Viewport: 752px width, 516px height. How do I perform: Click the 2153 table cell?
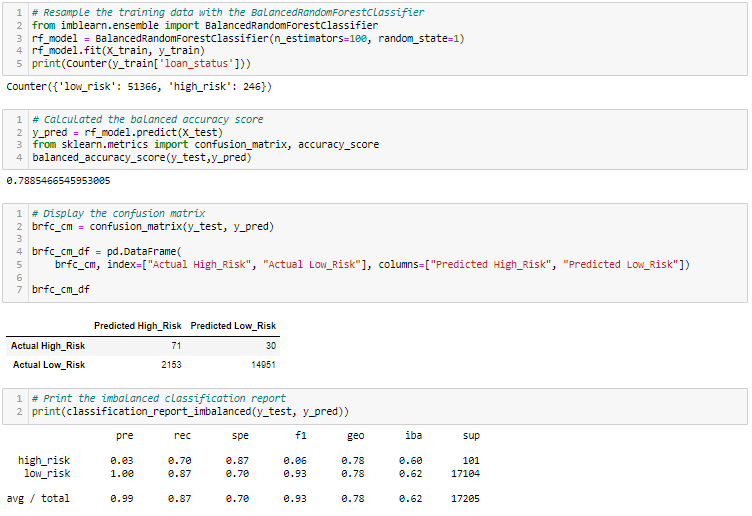tap(171, 365)
